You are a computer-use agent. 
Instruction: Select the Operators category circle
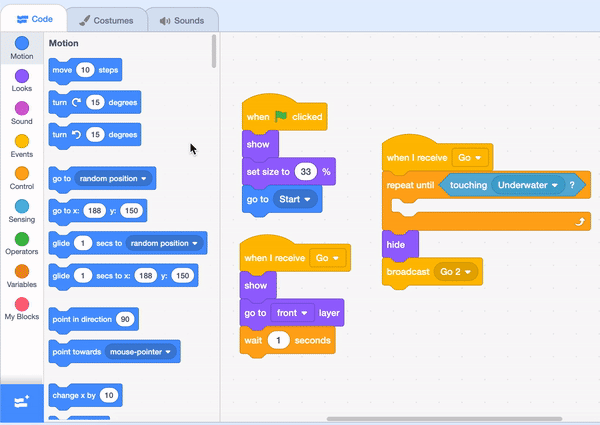coord(22,239)
